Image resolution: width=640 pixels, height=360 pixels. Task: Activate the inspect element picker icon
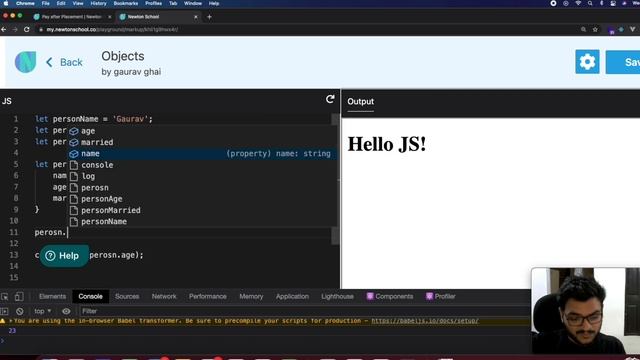tap(4, 297)
